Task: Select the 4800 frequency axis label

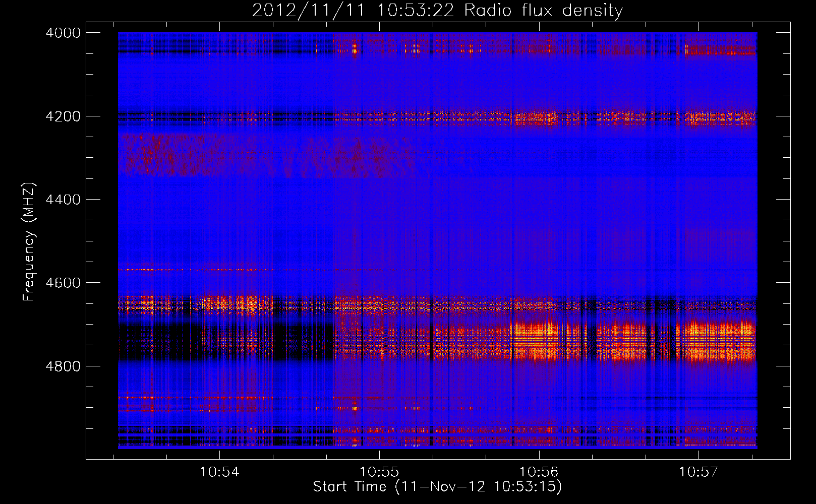Action: click(63, 366)
